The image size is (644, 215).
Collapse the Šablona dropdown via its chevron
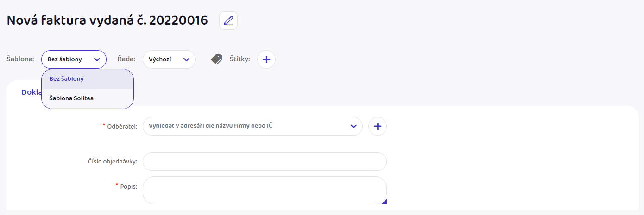coord(97,59)
